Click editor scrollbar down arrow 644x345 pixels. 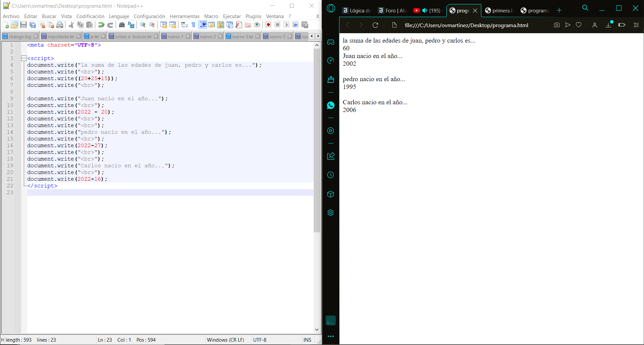click(x=317, y=330)
